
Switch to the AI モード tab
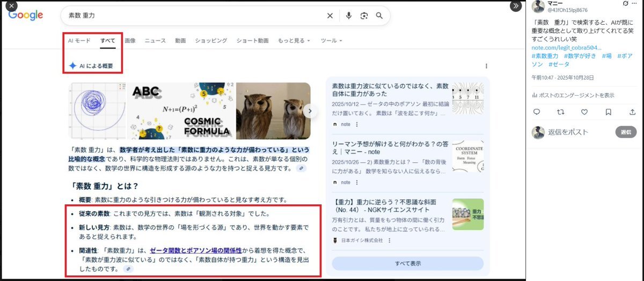click(x=79, y=41)
